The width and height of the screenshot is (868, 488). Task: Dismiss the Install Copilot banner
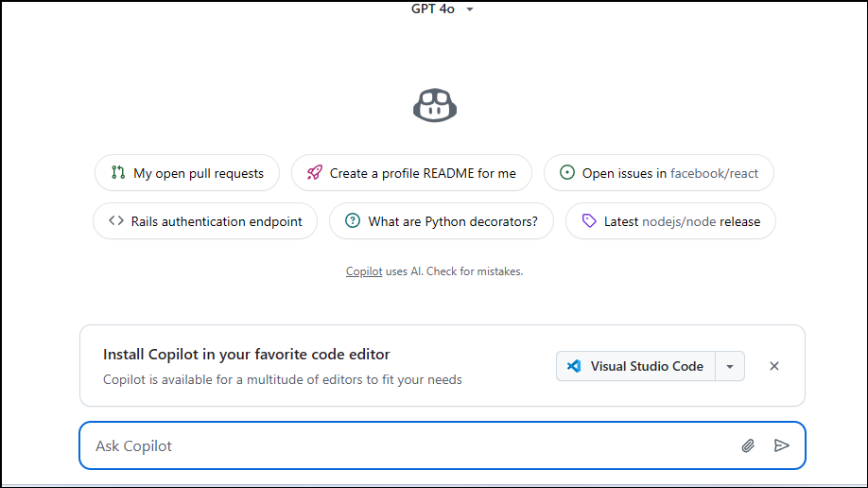(x=774, y=366)
